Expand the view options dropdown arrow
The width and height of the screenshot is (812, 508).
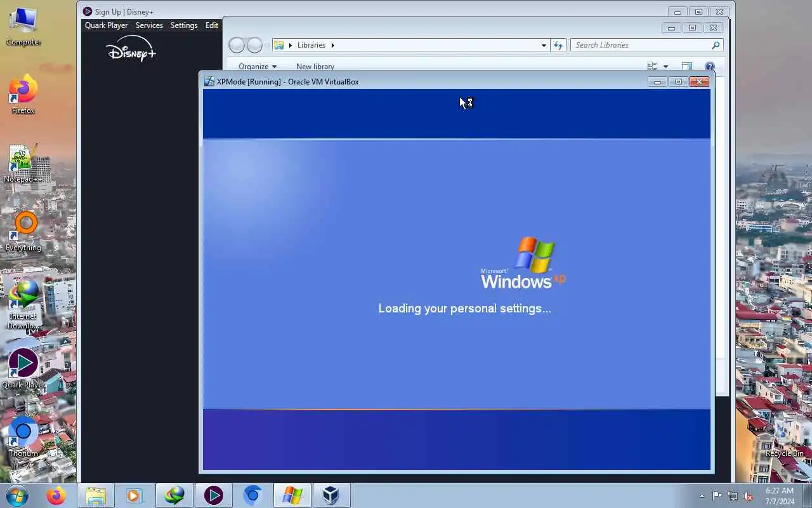(665, 67)
